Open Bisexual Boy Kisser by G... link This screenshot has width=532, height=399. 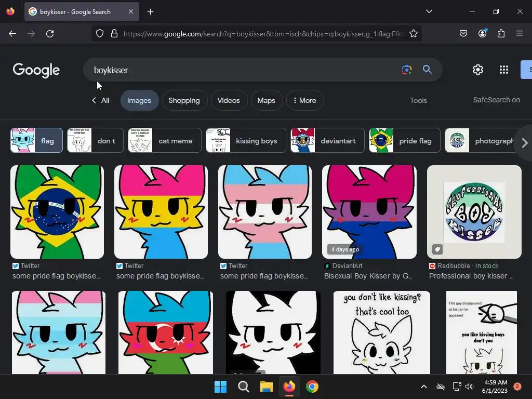coord(368,276)
